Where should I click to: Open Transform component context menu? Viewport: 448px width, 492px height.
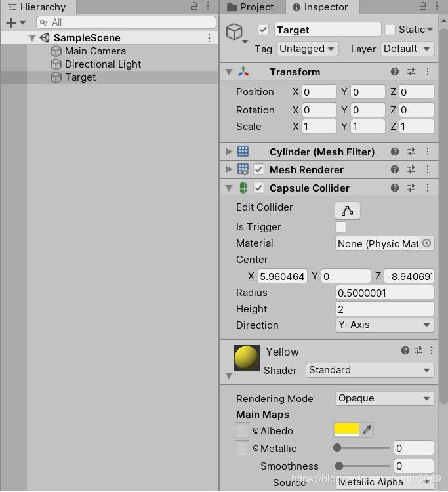click(x=428, y=72)
